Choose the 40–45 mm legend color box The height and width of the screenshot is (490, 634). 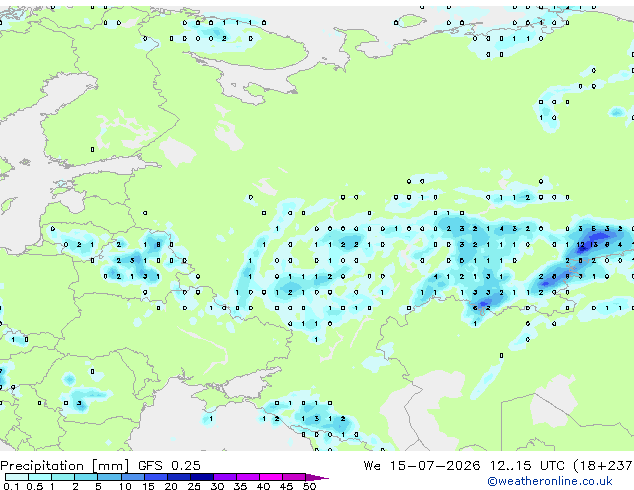[271, 477]
